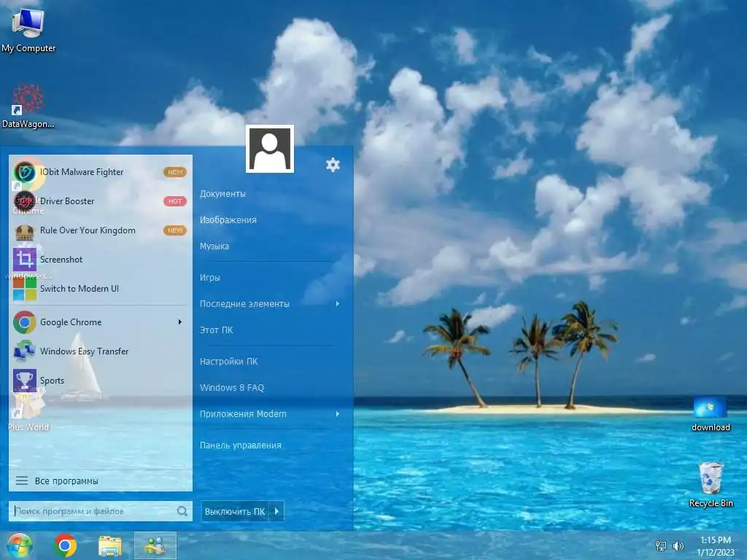Open network icon in system tray

[661, 545]
